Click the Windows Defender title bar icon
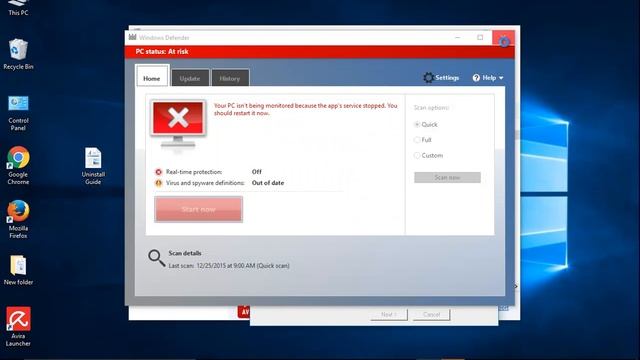 click(133, 37)
